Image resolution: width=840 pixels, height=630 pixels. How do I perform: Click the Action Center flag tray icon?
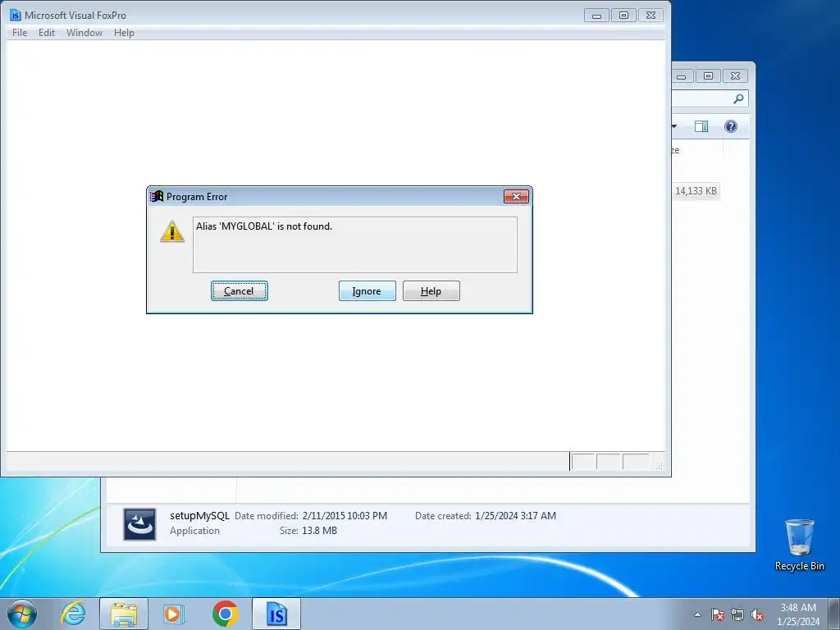click(718, 614)
